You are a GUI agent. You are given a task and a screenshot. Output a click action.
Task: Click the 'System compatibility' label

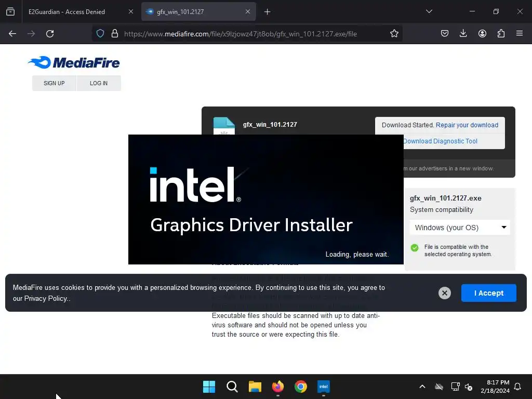[442, 210]
